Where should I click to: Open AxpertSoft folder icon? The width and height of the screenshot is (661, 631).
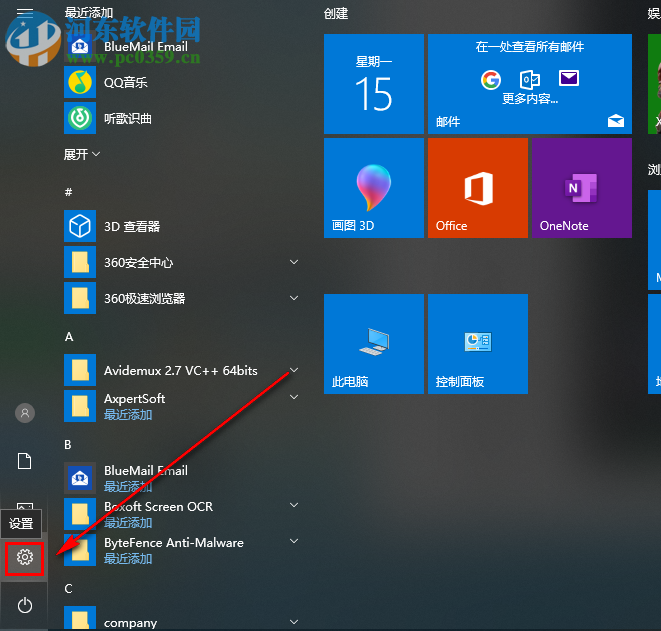(80, 406)
